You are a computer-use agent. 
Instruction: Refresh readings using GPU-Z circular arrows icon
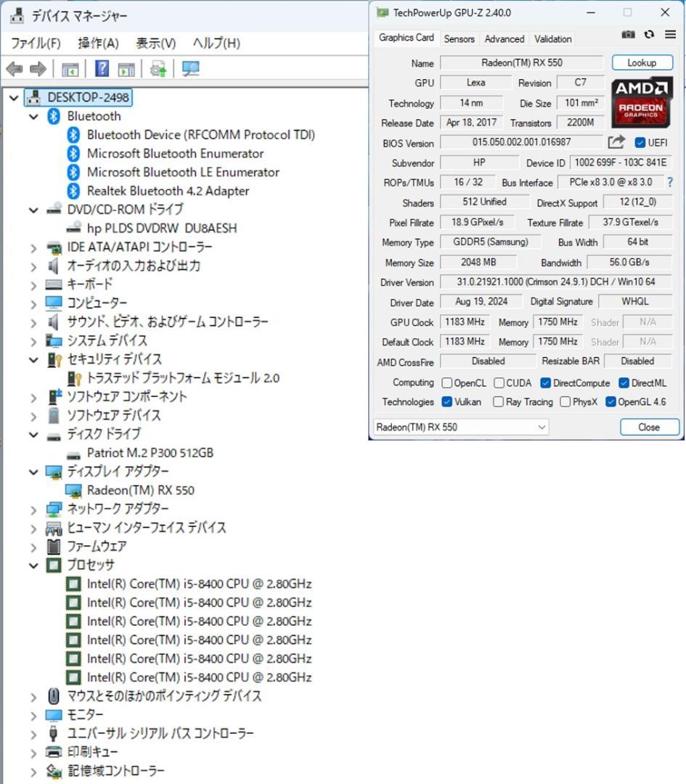tap(648, 34)
